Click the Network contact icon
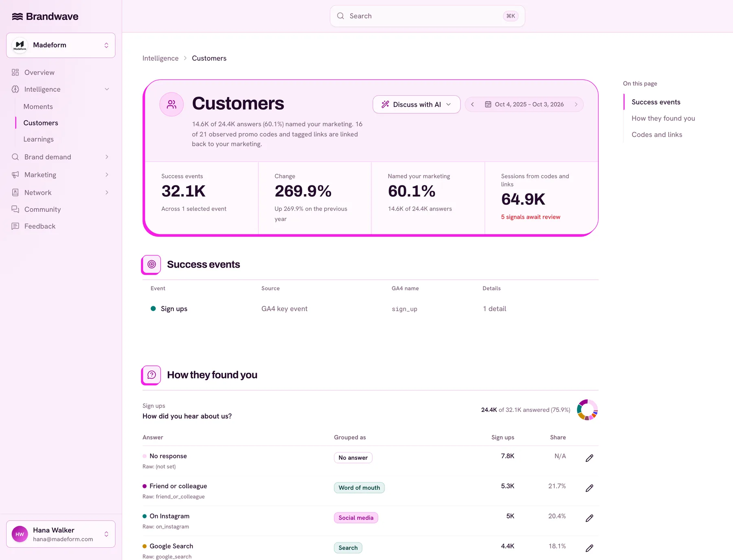The width and height of the screenshot is (733, 560). pyautogui.click(x=15, y=192)
